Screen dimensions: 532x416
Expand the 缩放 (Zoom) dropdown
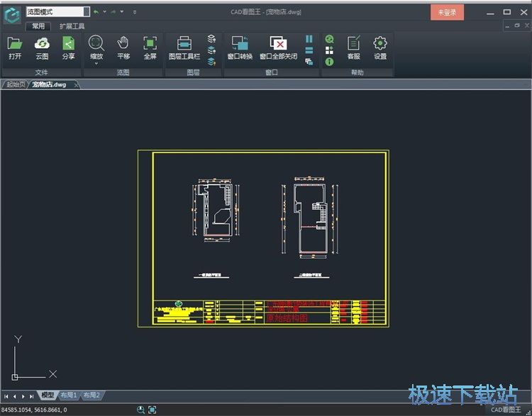[96, 64]
